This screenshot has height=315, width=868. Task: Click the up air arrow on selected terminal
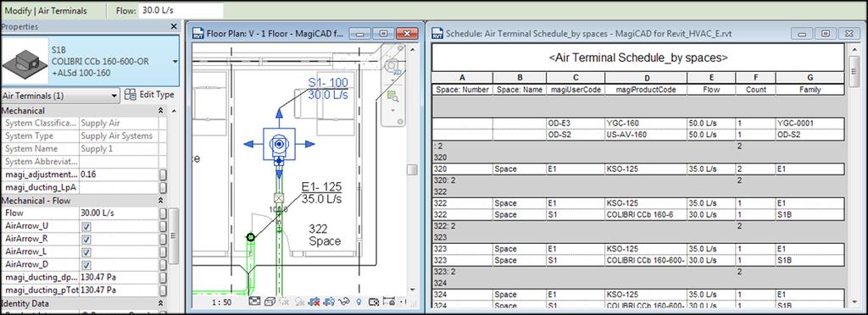click(279, 113)
